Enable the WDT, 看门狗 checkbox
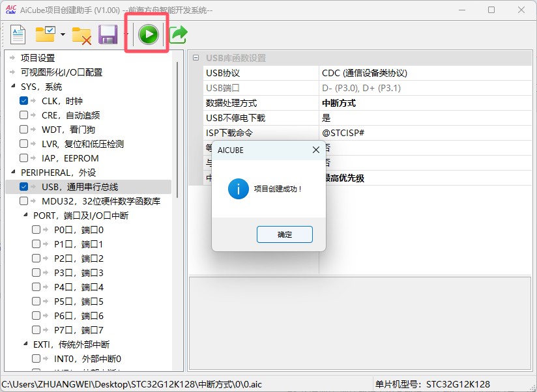The height and width of the screenshot is (392, 537). [x=23, y=130]
